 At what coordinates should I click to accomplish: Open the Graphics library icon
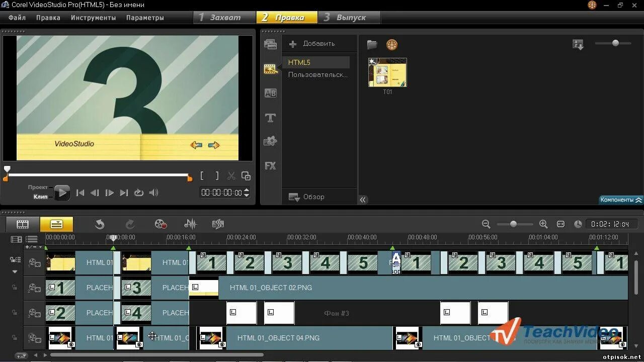[270, 141]
